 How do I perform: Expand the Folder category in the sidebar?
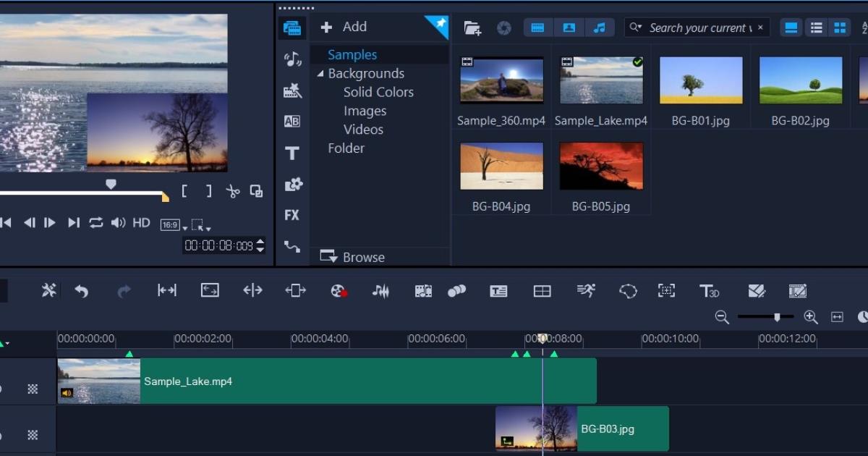click(x=346, y=148)
